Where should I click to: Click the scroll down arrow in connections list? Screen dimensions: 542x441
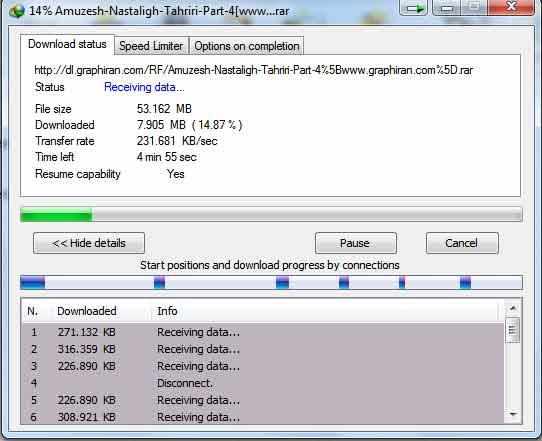click(513, 414)
